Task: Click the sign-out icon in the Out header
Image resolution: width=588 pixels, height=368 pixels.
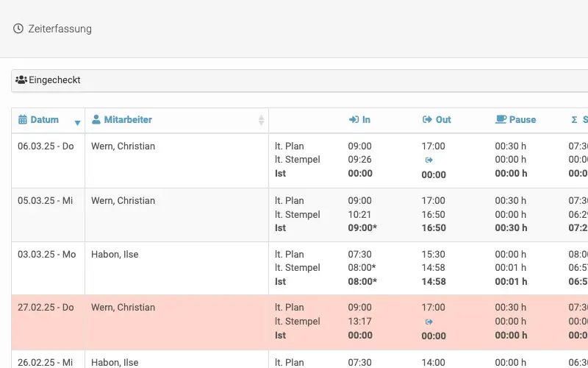Action: [427, 120]
